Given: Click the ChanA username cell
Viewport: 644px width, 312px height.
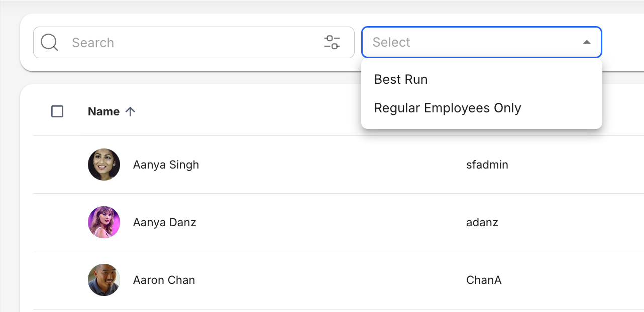Looking at the screenshot, I should coord(484,280).
